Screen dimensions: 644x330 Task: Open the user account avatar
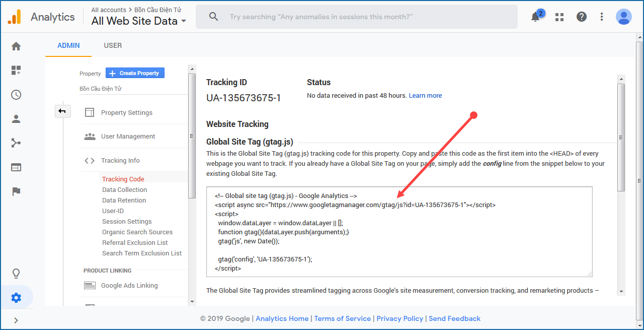[x=624, y=17]
